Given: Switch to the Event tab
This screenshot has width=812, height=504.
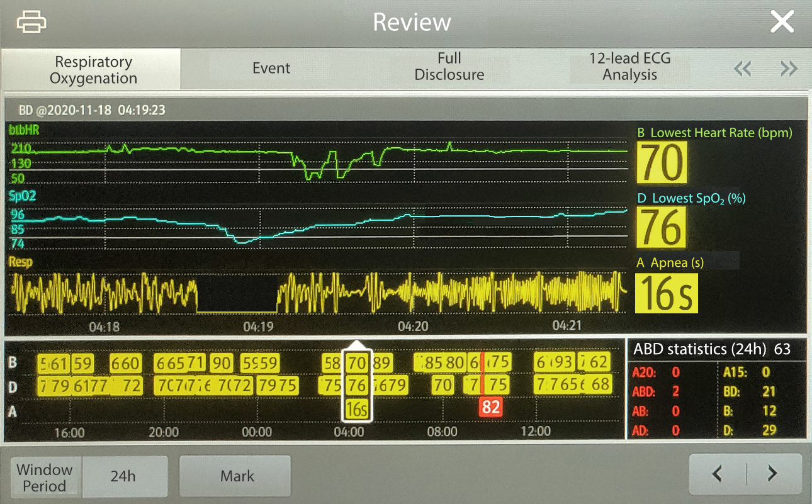Looking at the screenshot, I should point(271,68).
